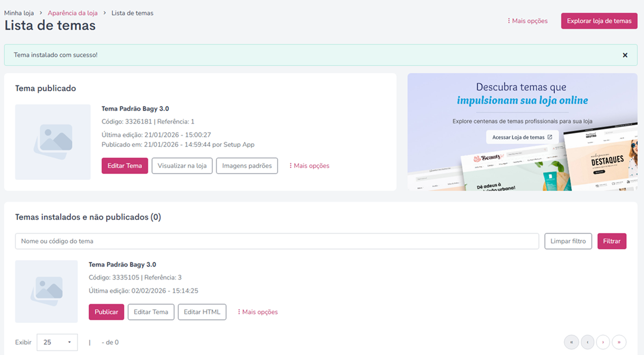Open Editar HTML
The width and height of the screenshot is (644, 355).
tap(202, 312)
